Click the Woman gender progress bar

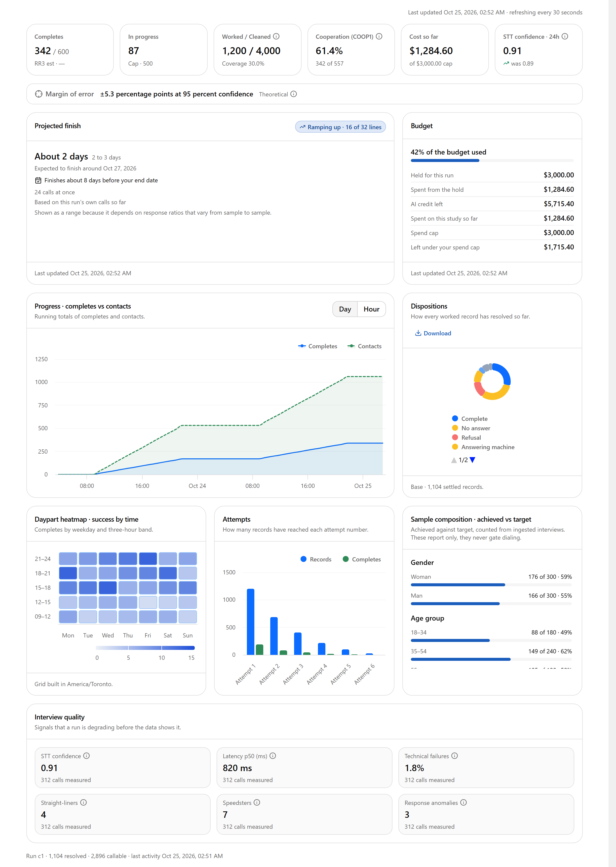[x=491, y=585]
